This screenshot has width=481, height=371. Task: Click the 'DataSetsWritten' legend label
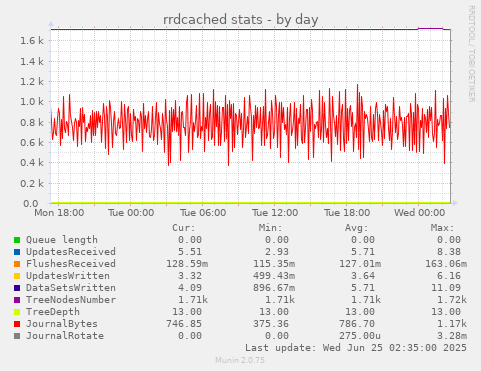pos(71,288)
